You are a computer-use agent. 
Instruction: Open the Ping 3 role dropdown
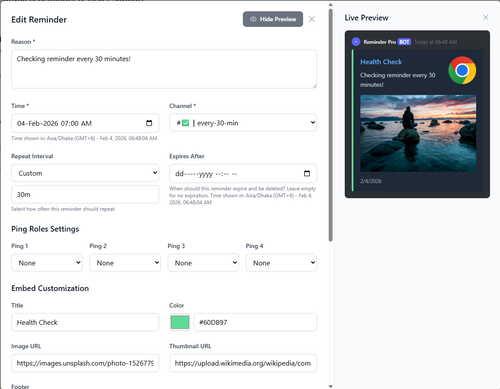203,263
